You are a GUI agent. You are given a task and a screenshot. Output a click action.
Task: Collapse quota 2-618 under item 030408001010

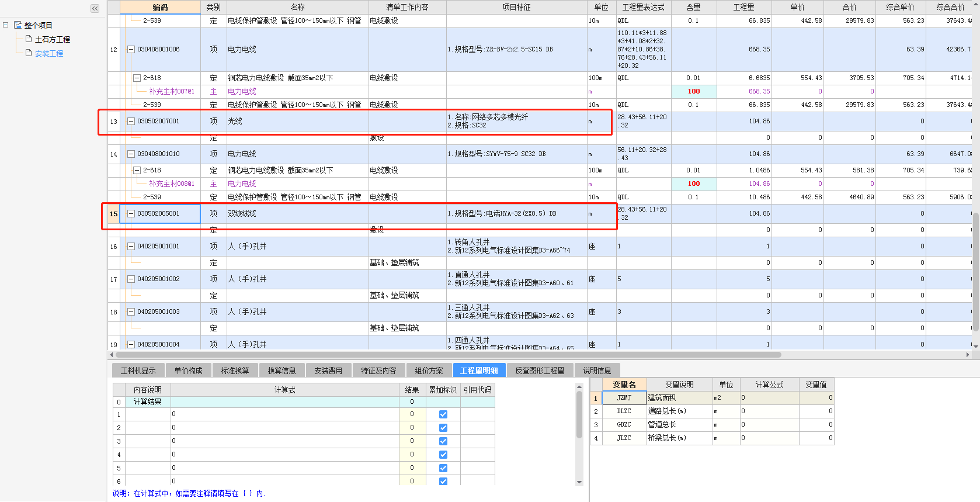(x=137, y=171)
